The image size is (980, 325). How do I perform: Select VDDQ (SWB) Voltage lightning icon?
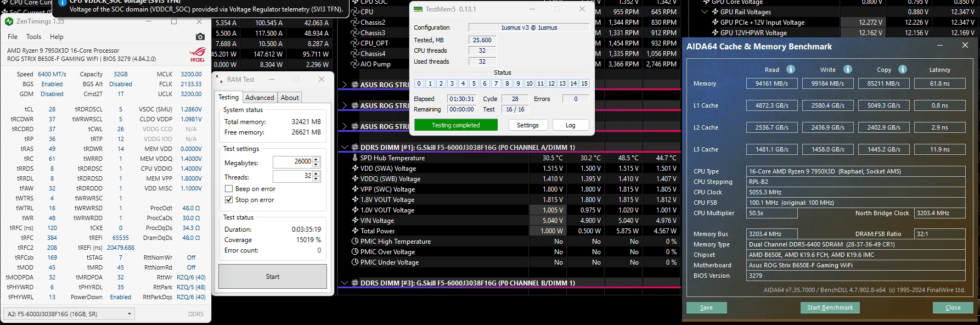coord(355,179)
